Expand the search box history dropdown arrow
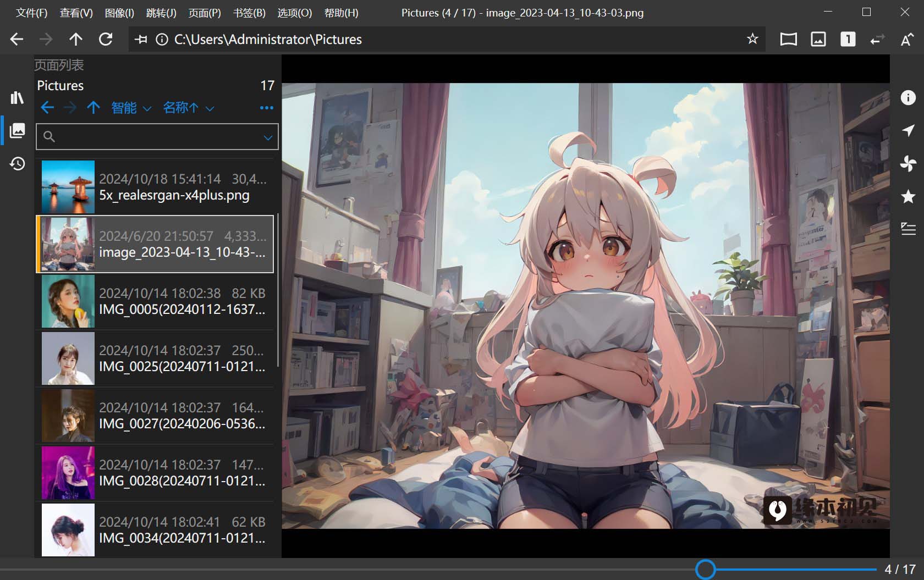This screenshot has width=924, height=580. tap(268, 137)
